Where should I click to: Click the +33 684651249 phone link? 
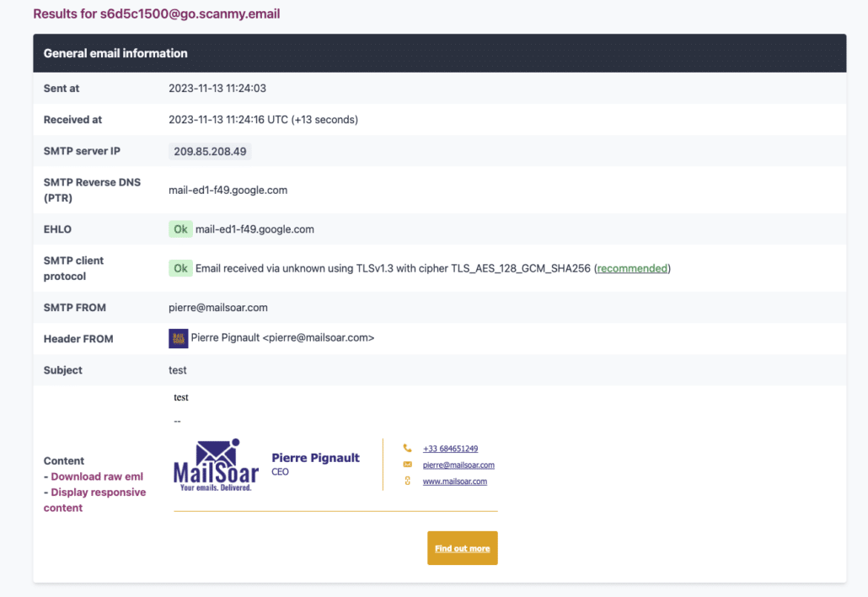coord(450,449)
